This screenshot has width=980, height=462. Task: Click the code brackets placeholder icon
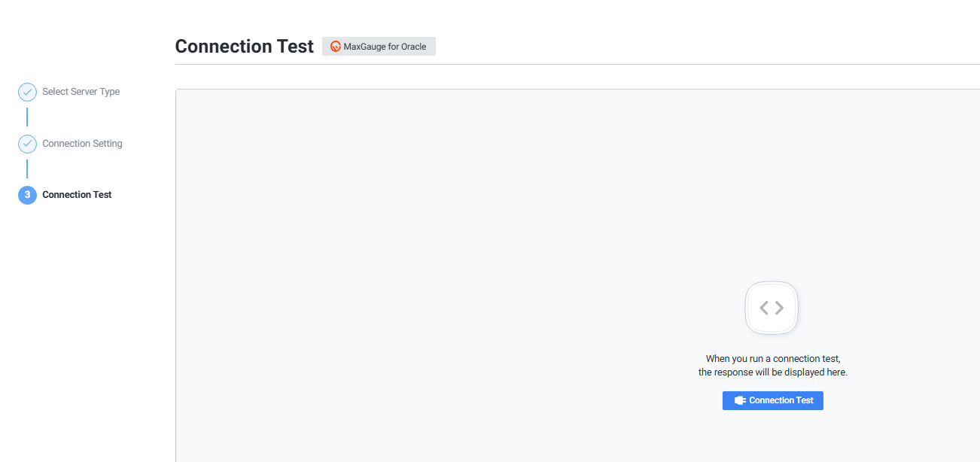point(772,308)
